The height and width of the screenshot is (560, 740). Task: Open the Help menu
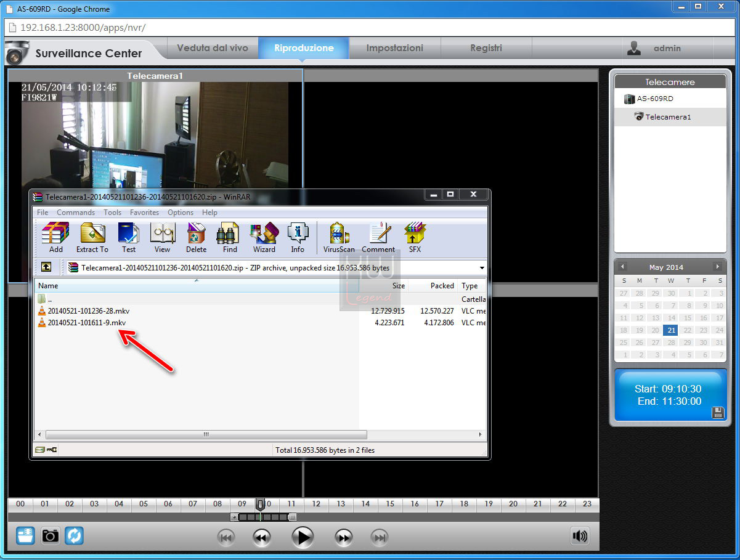coord(209,213)
